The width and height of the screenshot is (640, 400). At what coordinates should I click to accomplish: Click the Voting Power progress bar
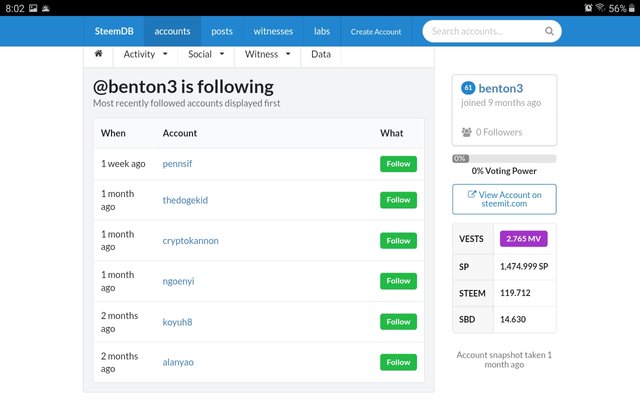click(x=504, y=158)
